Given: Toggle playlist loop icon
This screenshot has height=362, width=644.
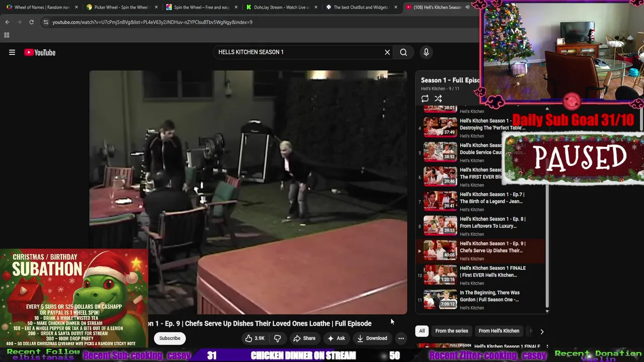Looking at the screenshot, I should [425, 99].
